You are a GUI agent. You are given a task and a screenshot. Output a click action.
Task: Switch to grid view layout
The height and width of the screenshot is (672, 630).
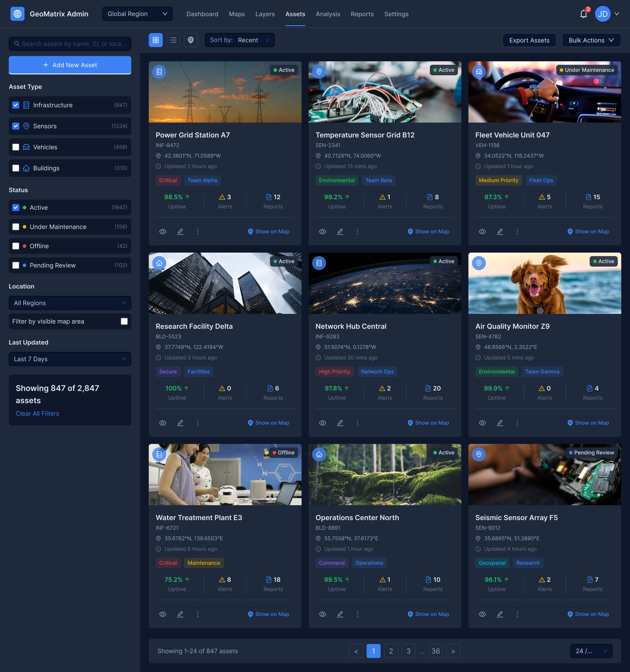[x=156, y=40]
